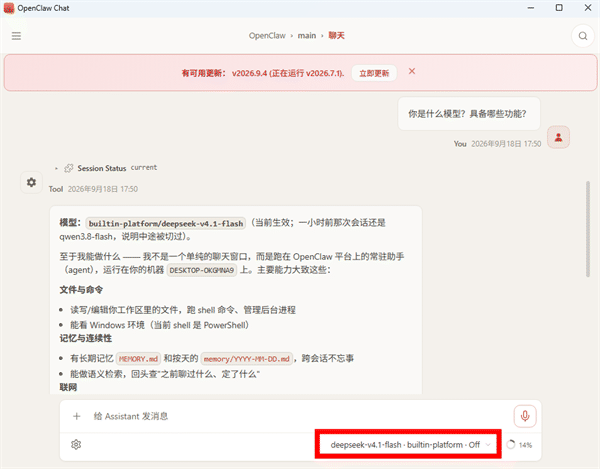Click the tool gear avatar icon
The height and width of the screenshot is (469, 600).
pyautogui.click(x=31, y=182)
